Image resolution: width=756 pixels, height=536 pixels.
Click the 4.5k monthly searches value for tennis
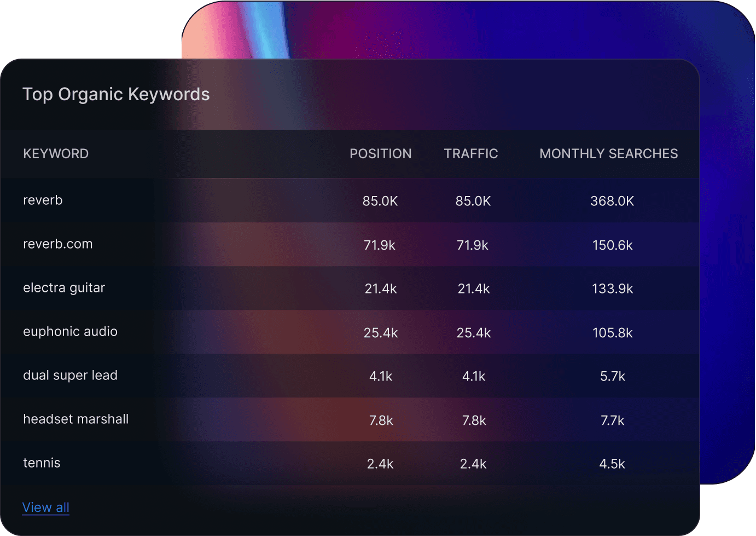(613, 464)
